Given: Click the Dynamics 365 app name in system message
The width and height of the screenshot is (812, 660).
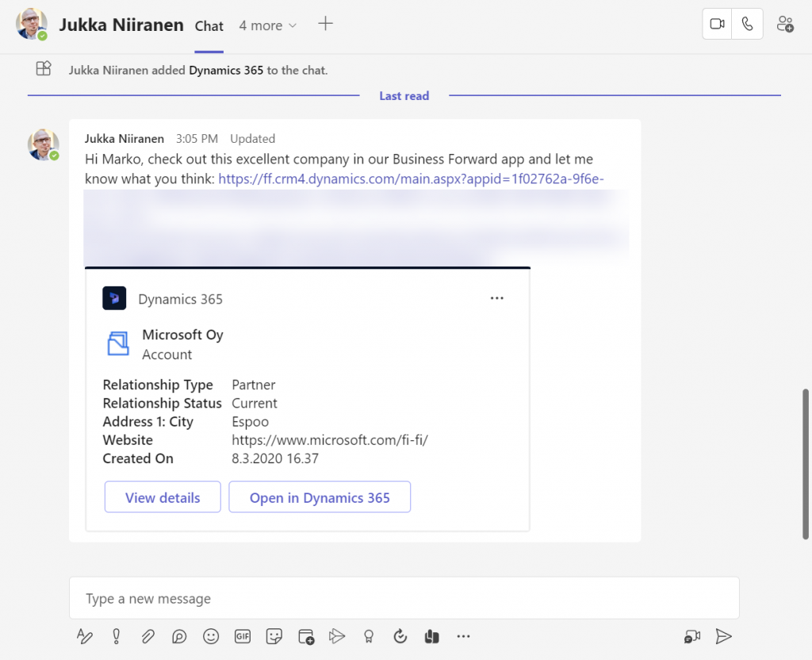Looking at the screenshot, I should pos(226,70).
